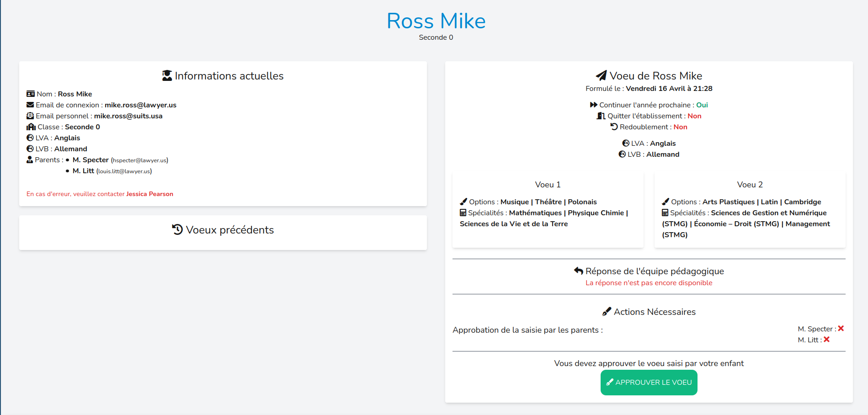Screen dimensions: 868x415
Task: Click the Jessica Pearson contact link
Action: click(149, 194)
